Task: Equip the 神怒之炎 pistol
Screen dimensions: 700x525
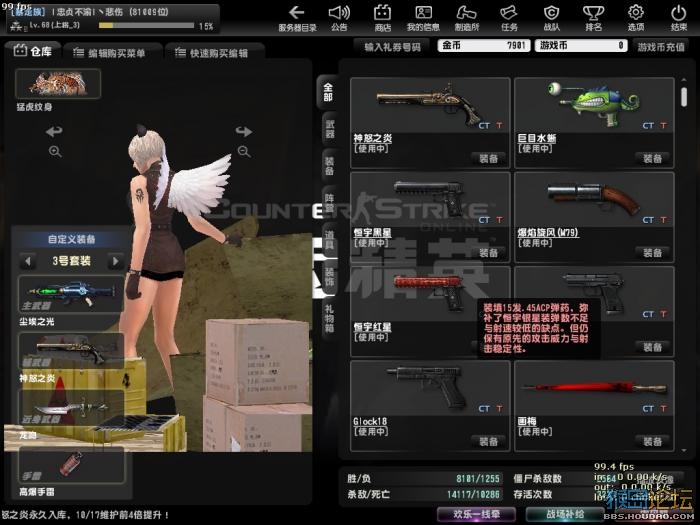Action: (x=488, y=158)
